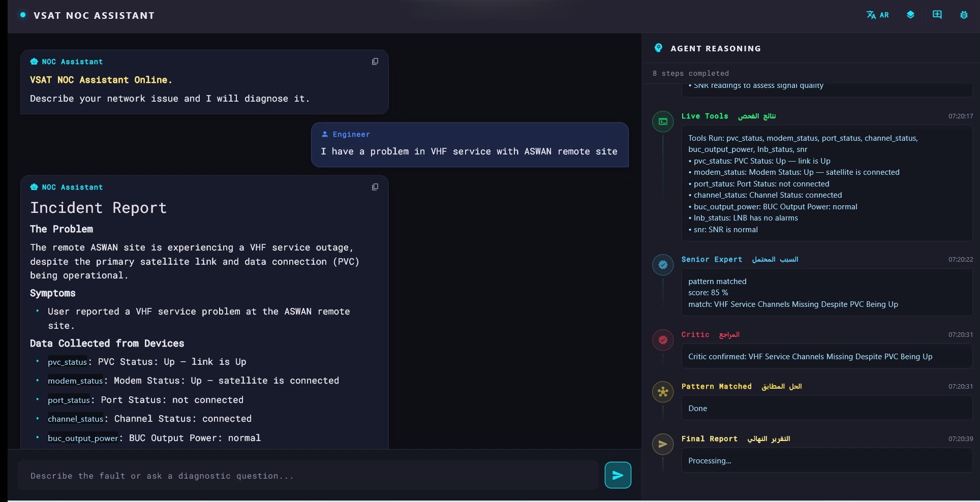Select the 'Live Tools' step title
Screen dimensions: 980x502
tap(705, 116)
